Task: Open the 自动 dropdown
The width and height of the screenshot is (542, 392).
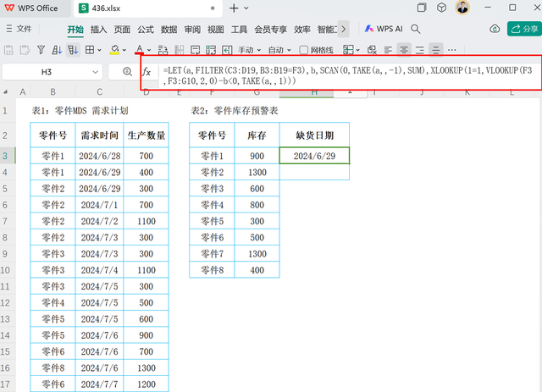Action: [x=279, y=50]
